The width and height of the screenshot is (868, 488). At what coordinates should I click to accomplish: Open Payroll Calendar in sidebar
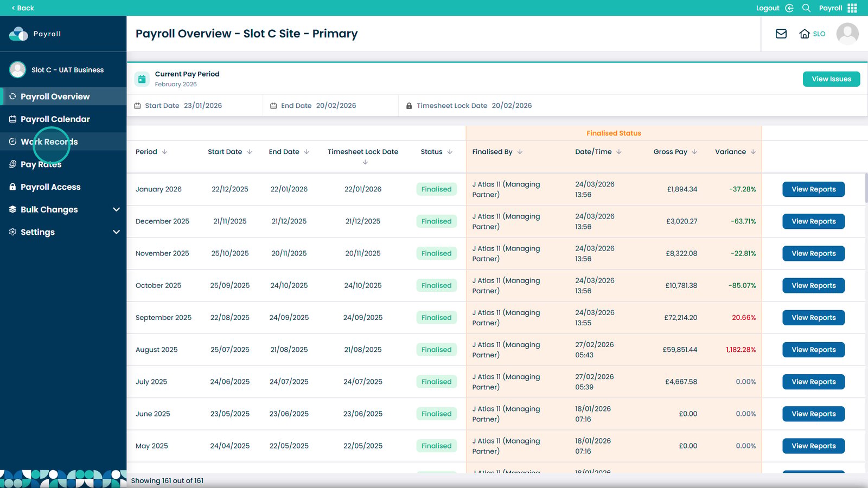pyautogui.click(x=55, y=119)
